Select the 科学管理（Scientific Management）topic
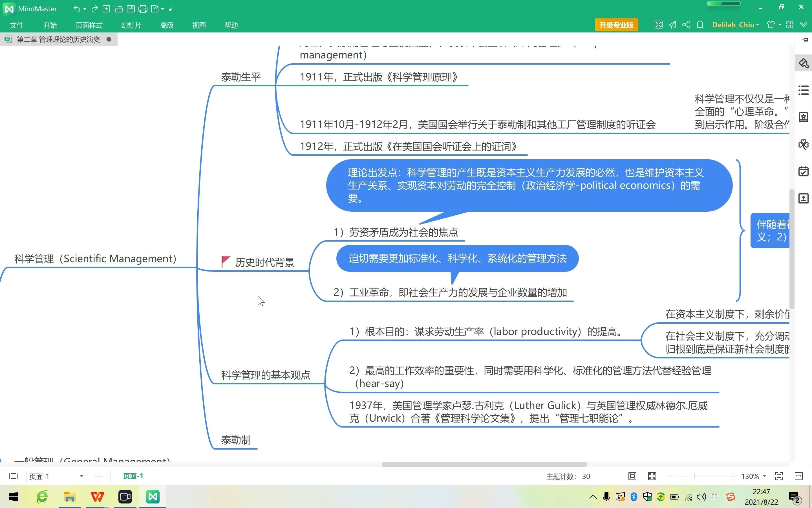The height and width of the screenshot is (508, 812). click(95, 259)
